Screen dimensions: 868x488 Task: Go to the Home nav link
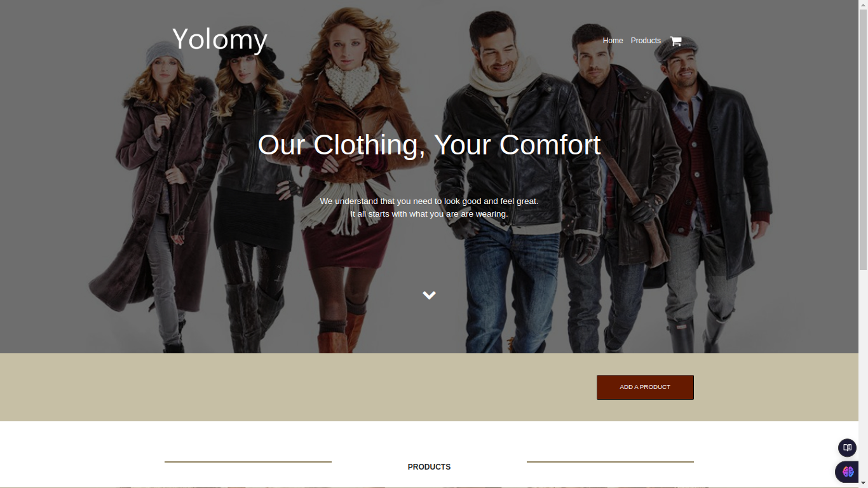[x=613, y=41]
